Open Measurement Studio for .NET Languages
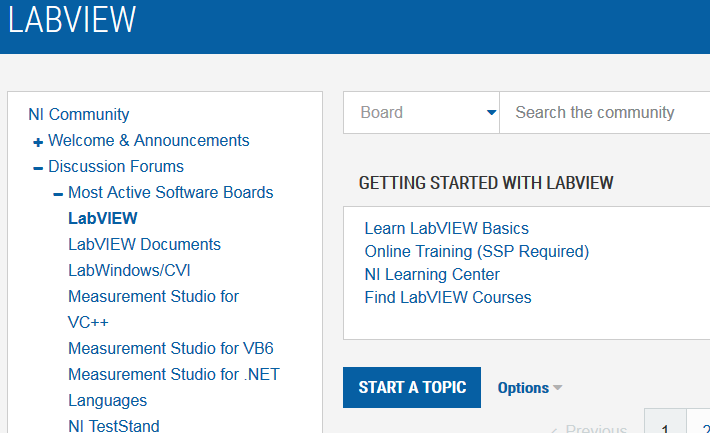The height and width of the screenshot is (433, 710). (x=173, y=374)
